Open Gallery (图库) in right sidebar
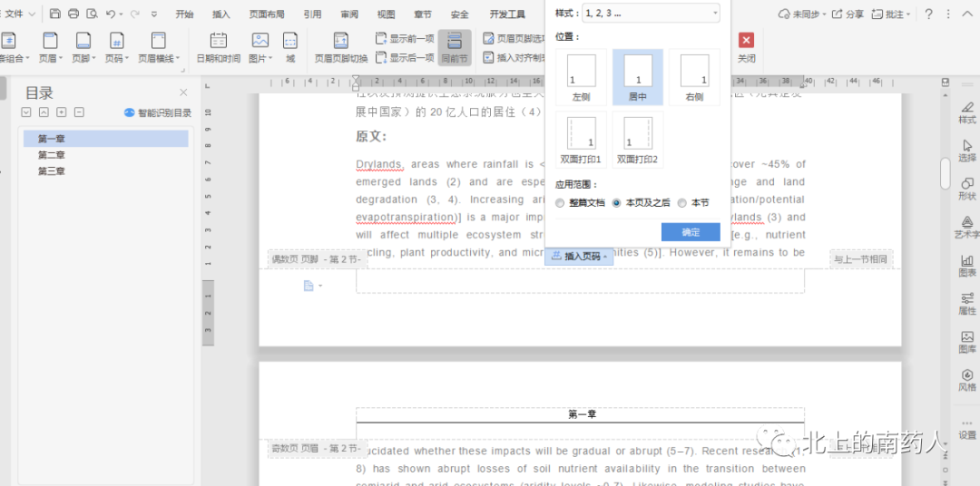Viewport: 980px width, 486px height. tap(967, 342)
